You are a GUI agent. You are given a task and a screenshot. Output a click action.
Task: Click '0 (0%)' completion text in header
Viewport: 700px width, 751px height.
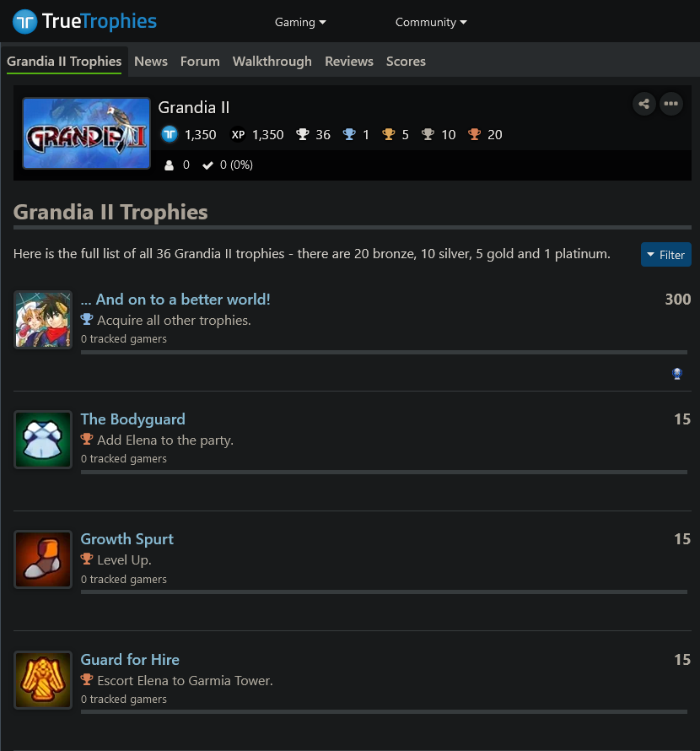coord(236,165)
